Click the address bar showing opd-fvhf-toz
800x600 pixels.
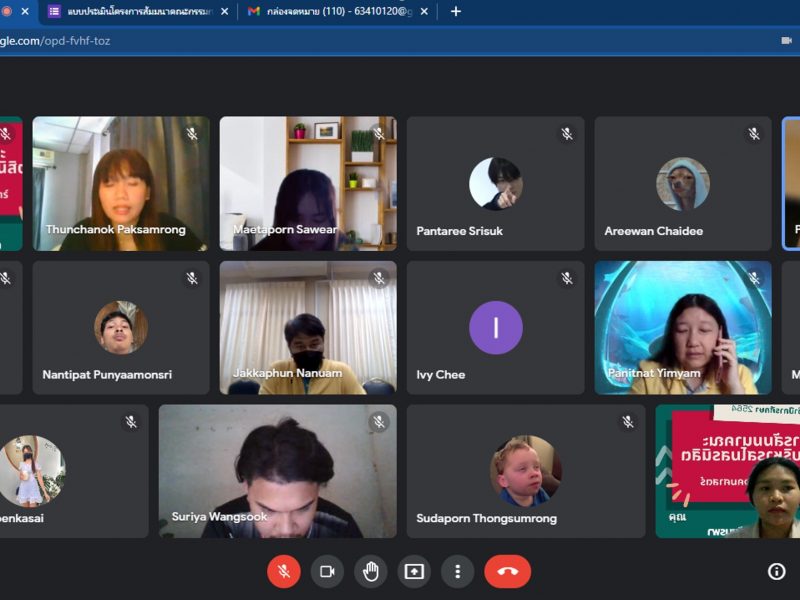point(300,40)
